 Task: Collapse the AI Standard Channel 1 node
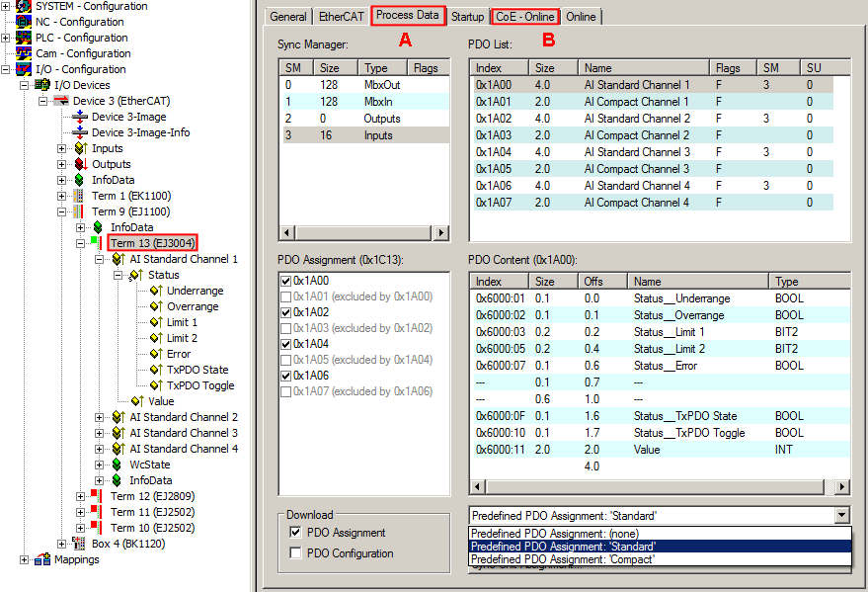point(99,259)
